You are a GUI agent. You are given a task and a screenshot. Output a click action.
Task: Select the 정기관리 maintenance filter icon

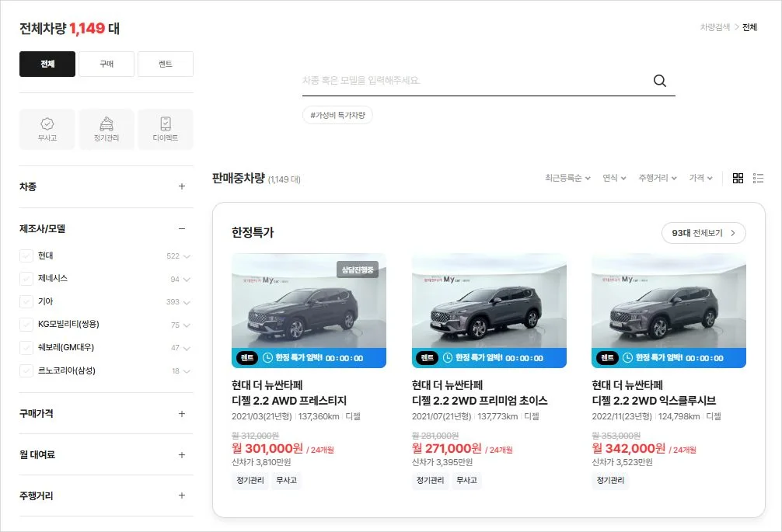[x=106, y=128]
